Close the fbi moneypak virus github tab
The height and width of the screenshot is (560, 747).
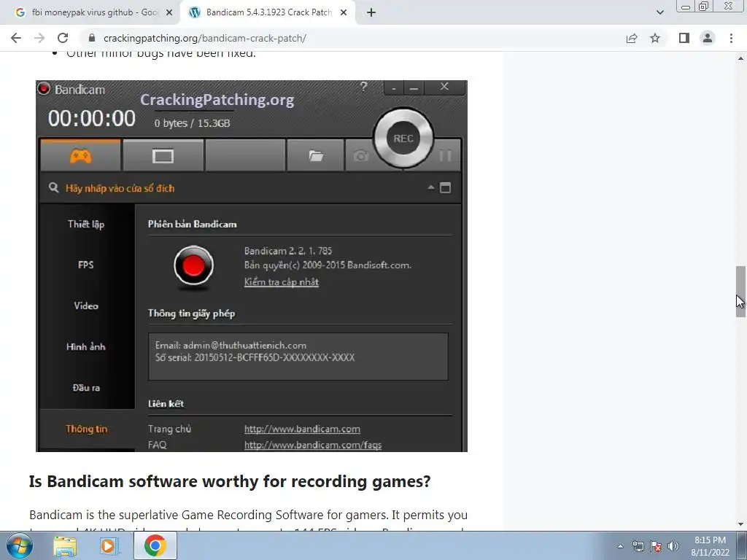click(x=169, y=13)
